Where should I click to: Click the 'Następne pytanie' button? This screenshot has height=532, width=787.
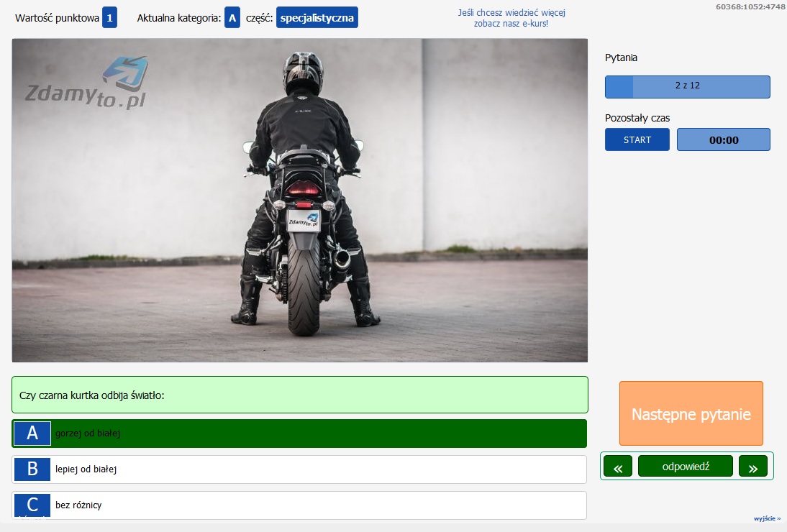pos(691,413)
